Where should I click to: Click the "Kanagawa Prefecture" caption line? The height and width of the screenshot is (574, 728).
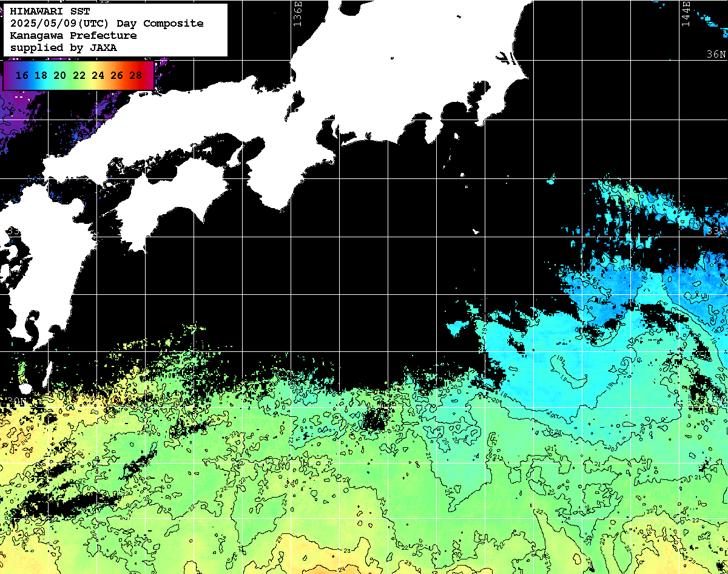click(x=73, y=36)
